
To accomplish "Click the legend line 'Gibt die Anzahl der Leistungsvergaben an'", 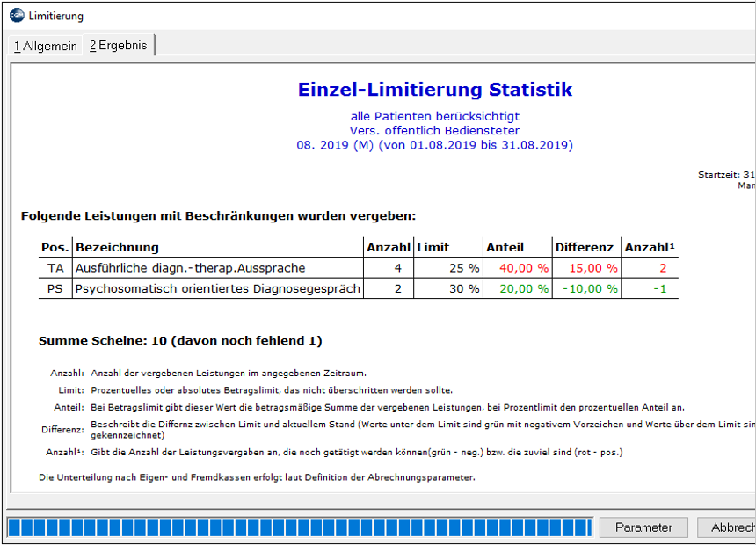I will (x=357, y=453).
